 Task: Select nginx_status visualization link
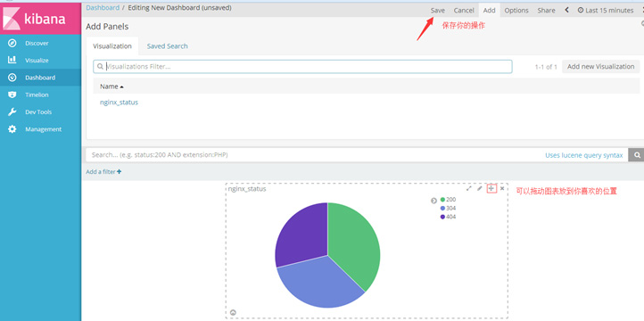[120, 103]
